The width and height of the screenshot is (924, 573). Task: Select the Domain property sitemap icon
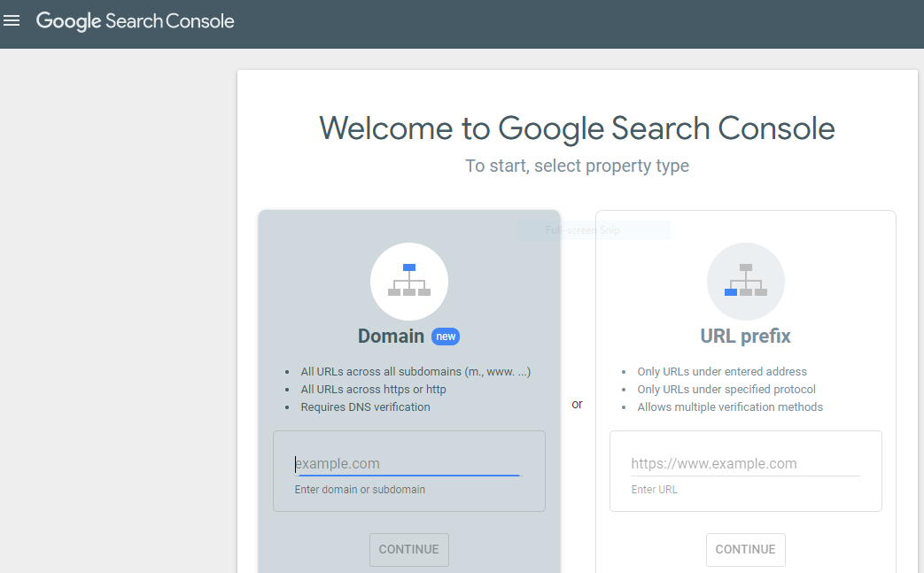pos(408,281)
